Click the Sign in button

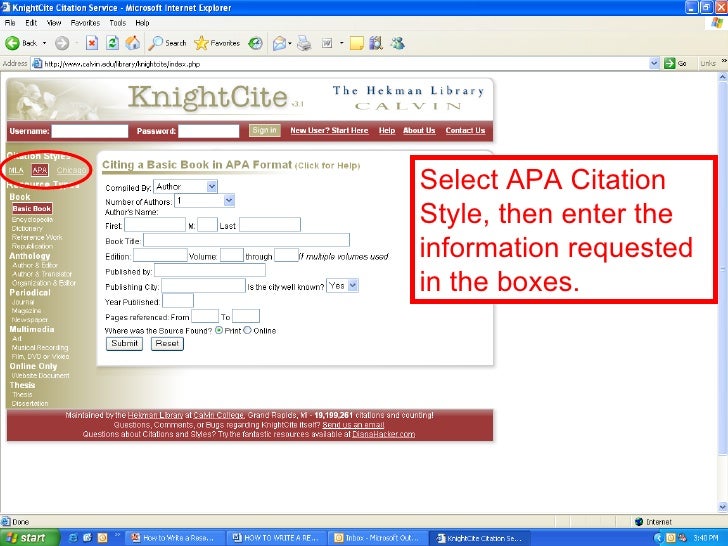265,130
